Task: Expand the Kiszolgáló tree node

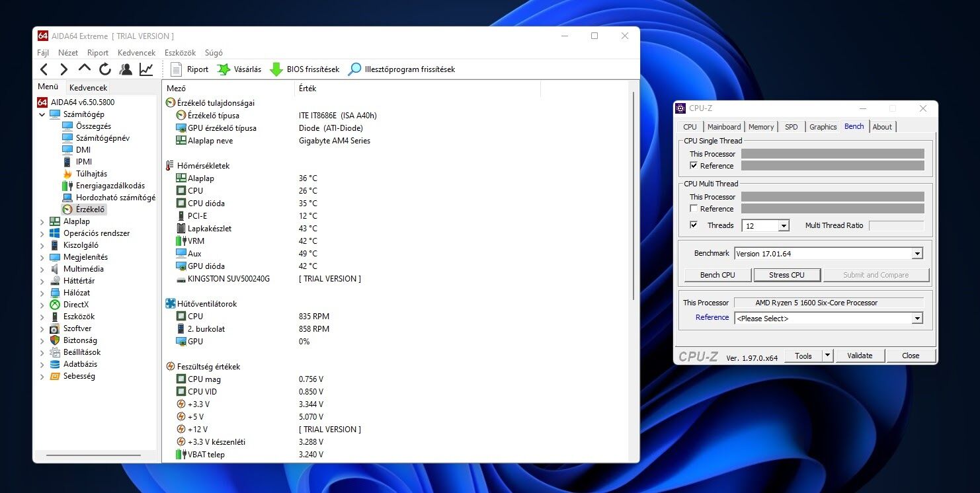Action: pos(42,245)
